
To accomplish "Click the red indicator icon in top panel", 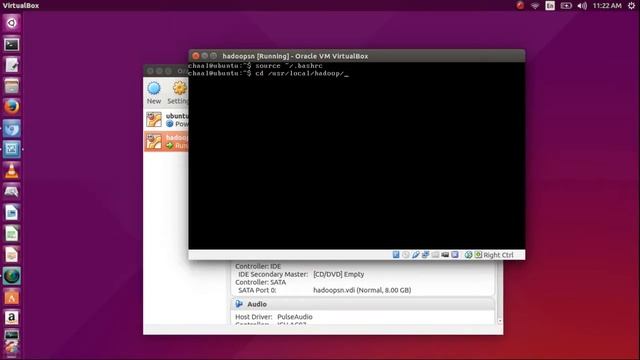I will point(520,6).
